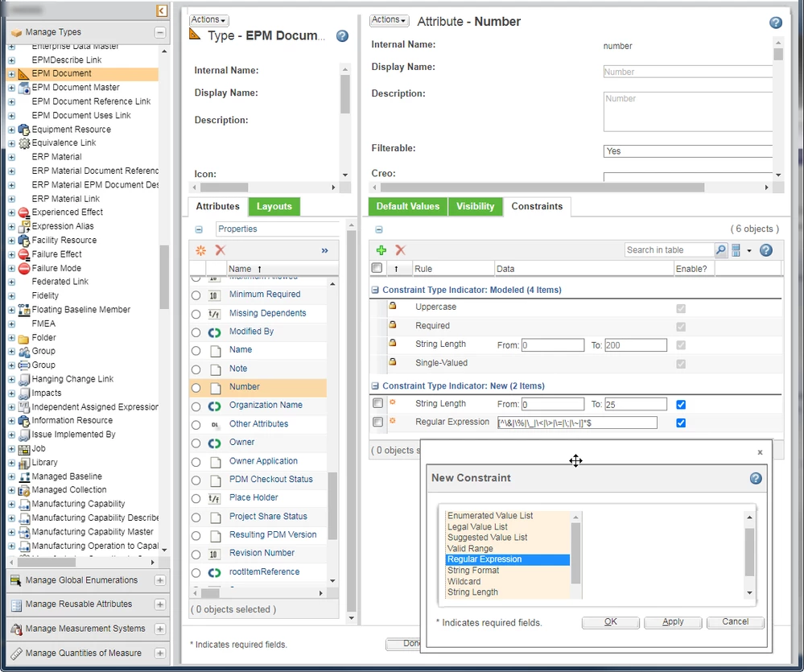Click the Place Holder attribute type icon
Viewport: 804px width, 672px height.
214,498
